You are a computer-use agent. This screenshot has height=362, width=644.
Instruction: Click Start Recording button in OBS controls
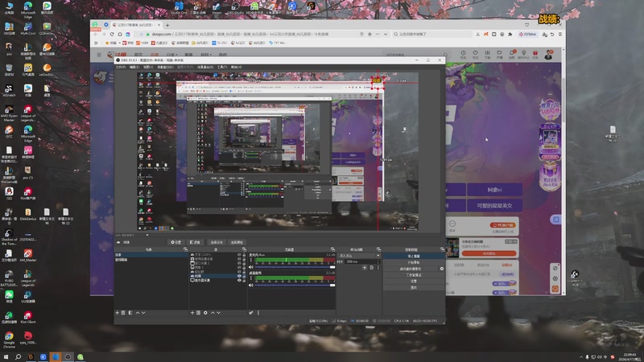tap(414, 262)
